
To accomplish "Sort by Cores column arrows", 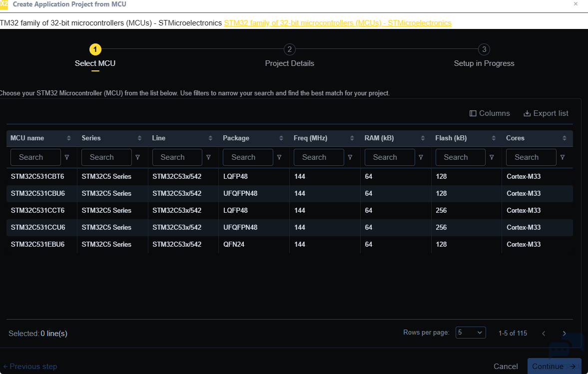I will [565, 138].
